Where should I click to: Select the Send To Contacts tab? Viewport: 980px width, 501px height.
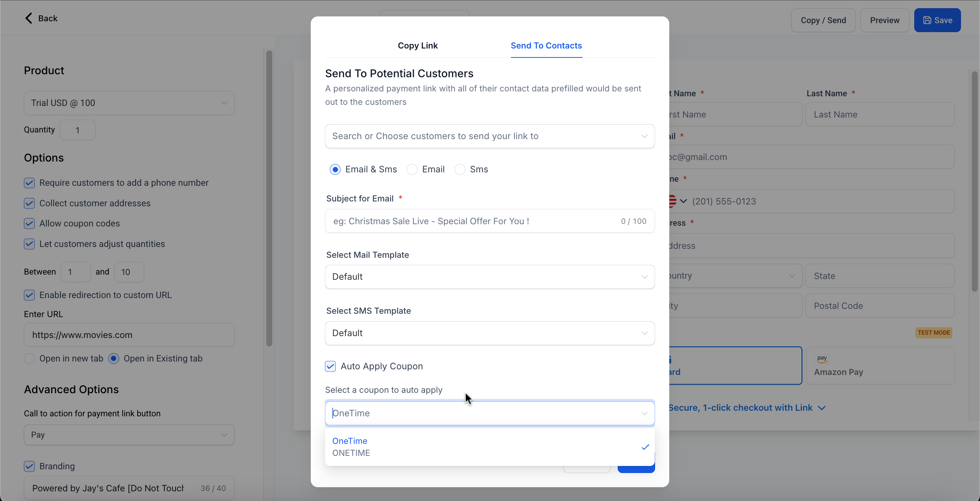[546, 46]
